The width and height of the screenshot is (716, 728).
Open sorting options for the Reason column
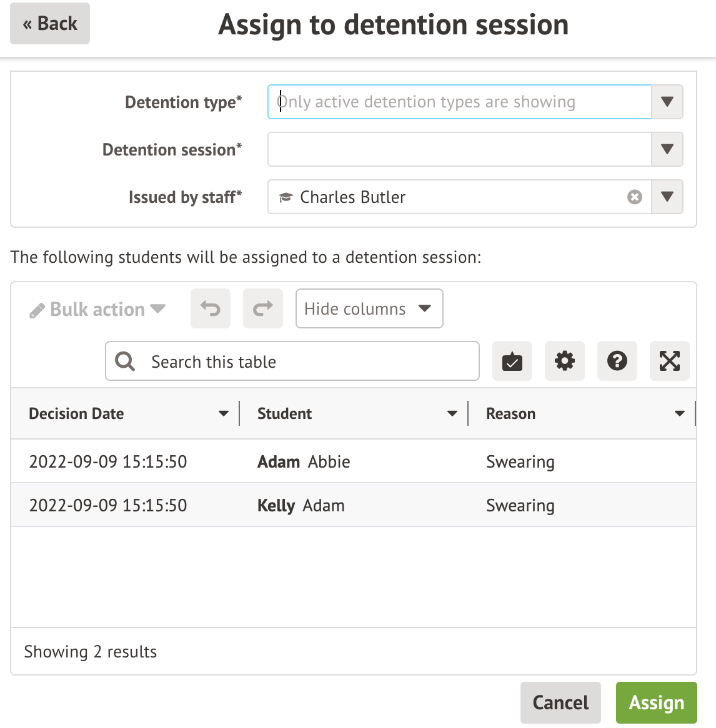tap(680, 413)
